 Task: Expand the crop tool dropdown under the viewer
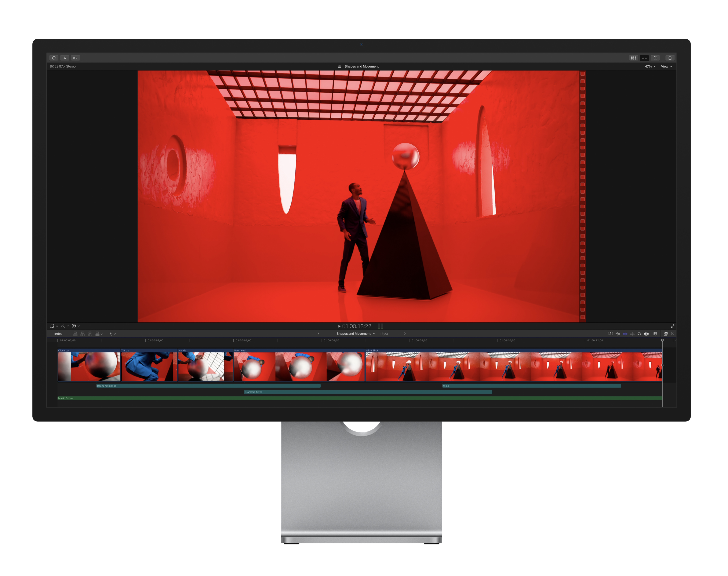[x=57, y=326]
